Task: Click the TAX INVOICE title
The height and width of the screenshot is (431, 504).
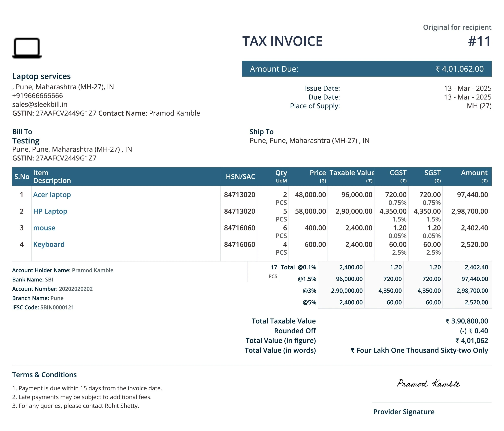Action: 282,41
